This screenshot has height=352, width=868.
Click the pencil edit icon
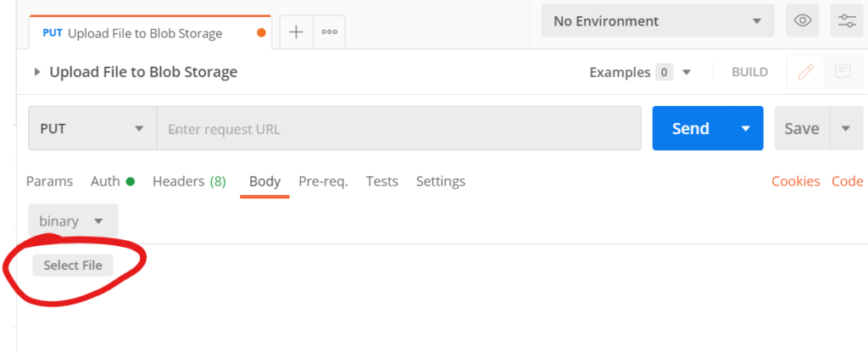tap(806, 71)
